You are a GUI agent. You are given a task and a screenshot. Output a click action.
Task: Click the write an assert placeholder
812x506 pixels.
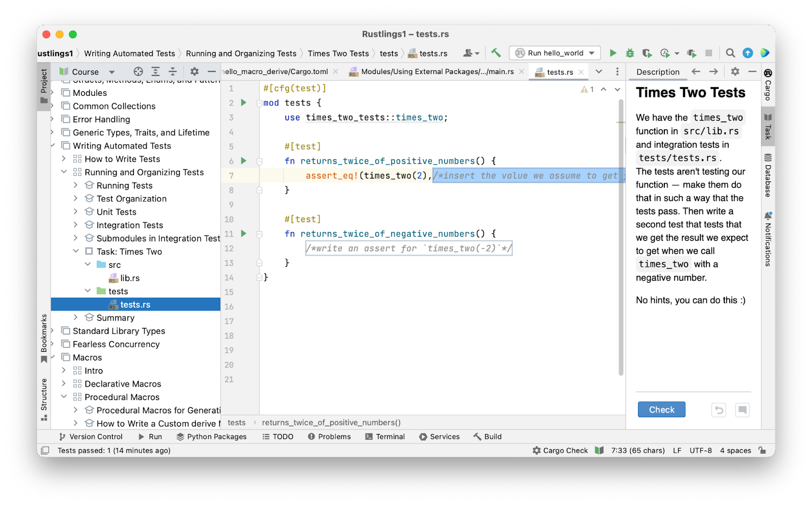point(409,248)
